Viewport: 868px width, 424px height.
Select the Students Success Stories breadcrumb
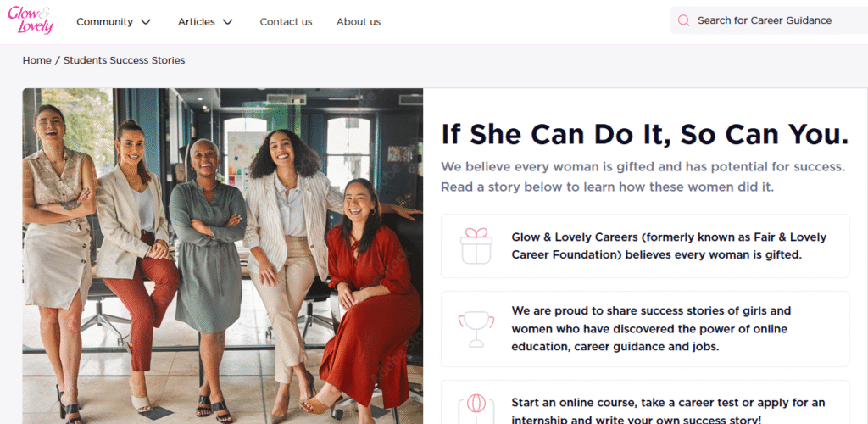tap(124, 60)
